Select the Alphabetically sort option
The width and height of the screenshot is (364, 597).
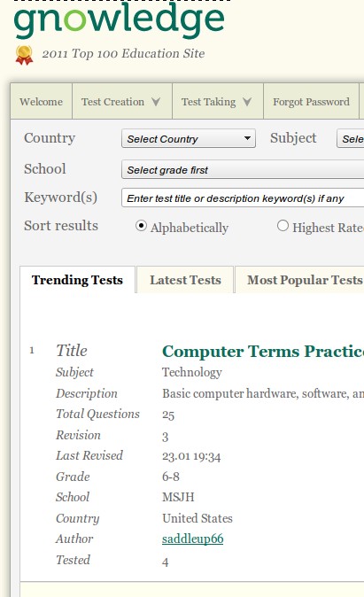coord(141,226)
